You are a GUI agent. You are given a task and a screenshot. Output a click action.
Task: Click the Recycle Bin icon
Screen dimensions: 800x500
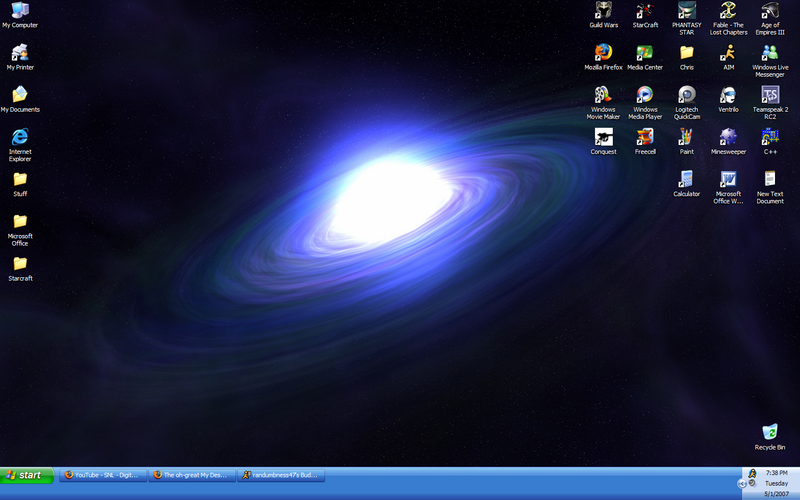(770, 437)
